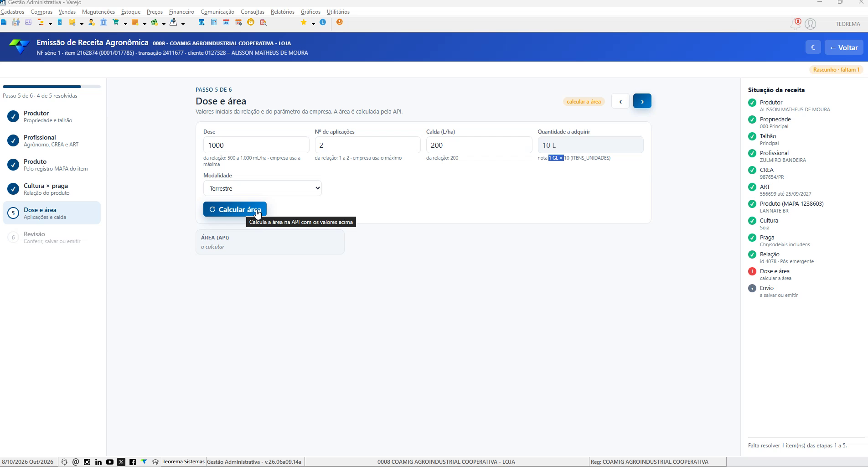Image resolution: width=868 pixels, height=467 pixels.
Task: Go to the Cultura × praga step
Action: pyautogui.click(x=52, y=189)
